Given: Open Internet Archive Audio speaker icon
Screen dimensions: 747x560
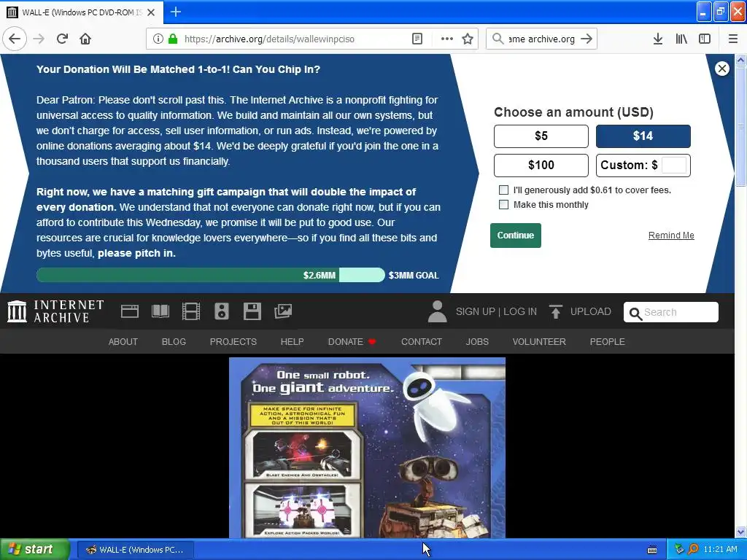Looking at the screenshot, I should coord(222,311).
